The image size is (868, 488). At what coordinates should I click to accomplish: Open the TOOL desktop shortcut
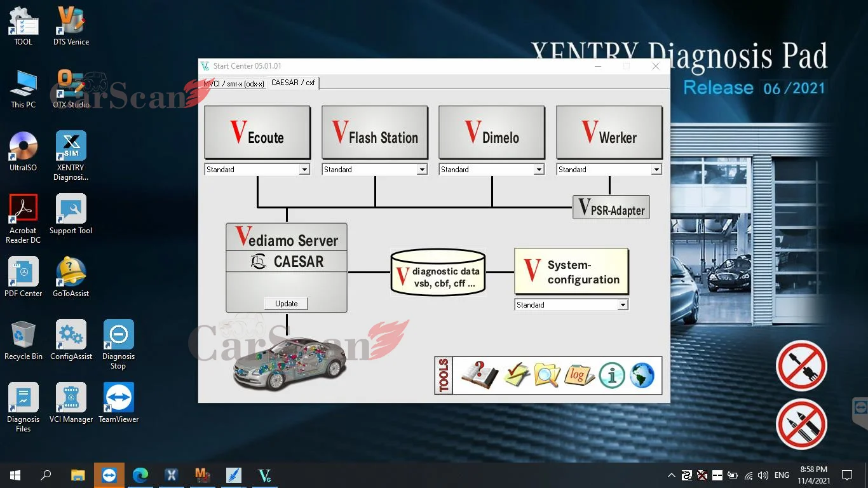[24, 26]
